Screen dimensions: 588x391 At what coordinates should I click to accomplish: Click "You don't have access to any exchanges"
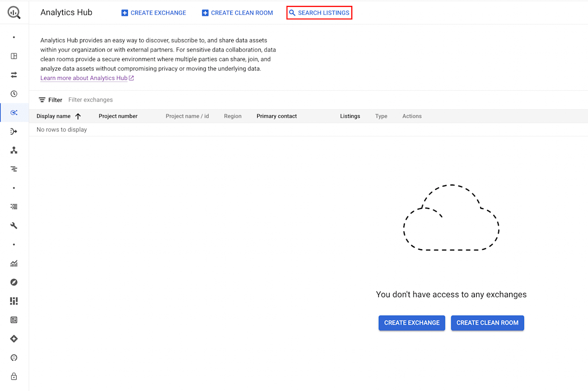point(451,294)
